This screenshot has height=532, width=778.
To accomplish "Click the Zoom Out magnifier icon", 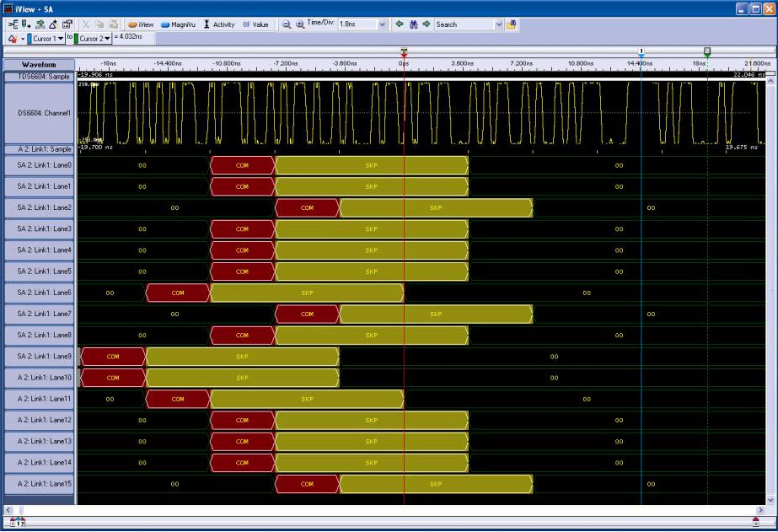I will 287,24.
